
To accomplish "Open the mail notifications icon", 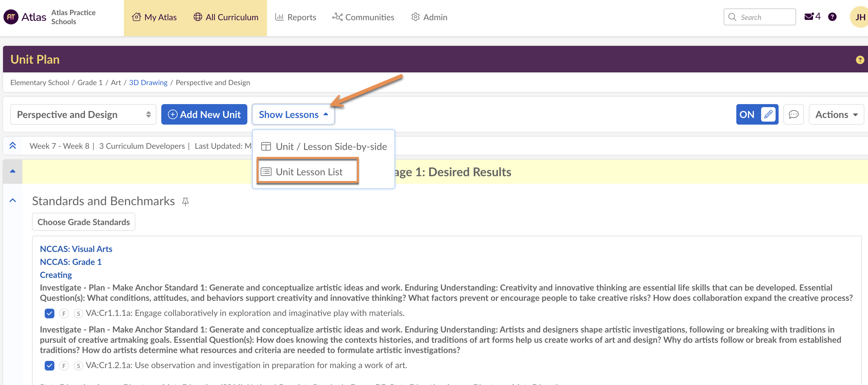I will click(x=809, y=17).
